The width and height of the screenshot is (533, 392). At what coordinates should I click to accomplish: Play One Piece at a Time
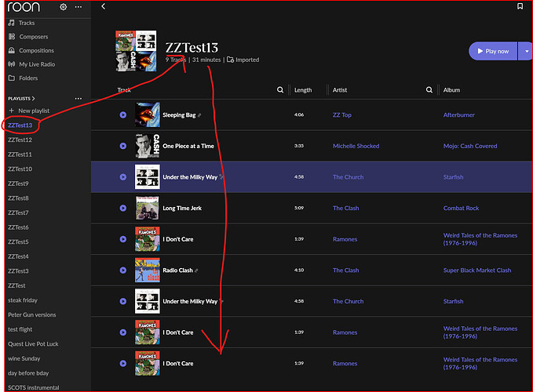click(x=123, y=146)
